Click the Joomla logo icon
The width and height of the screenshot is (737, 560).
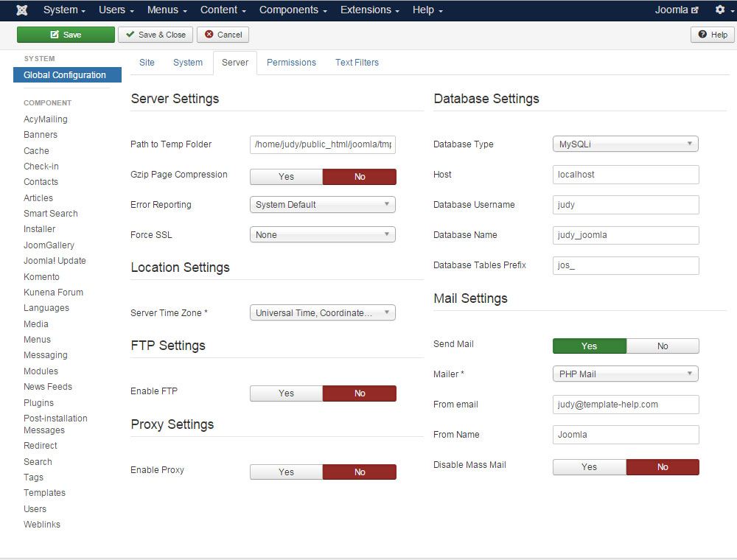[22, 10]
